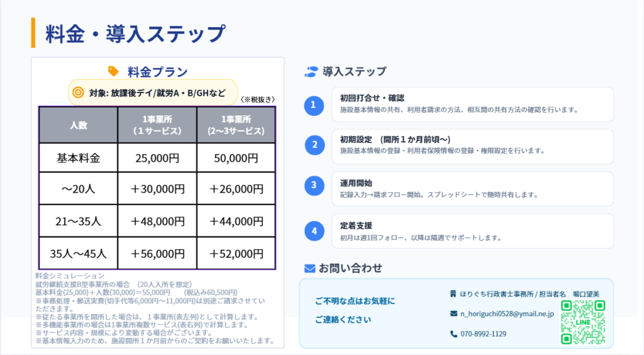Viewport: 644px width, 355px height.
Task: Click the orange price tag icon
Action: [x=113, y=71]
